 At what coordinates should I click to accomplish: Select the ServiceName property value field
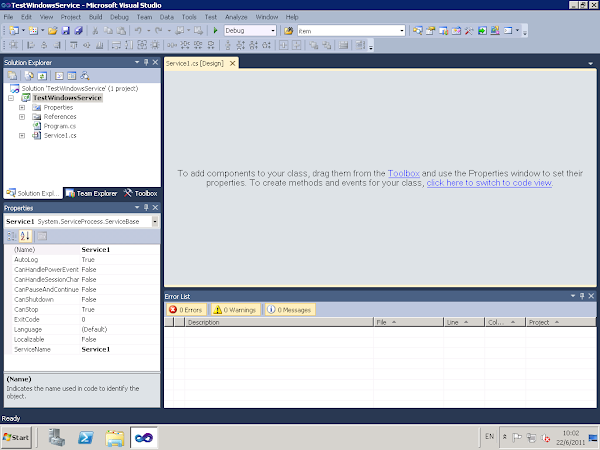point(119,349)
